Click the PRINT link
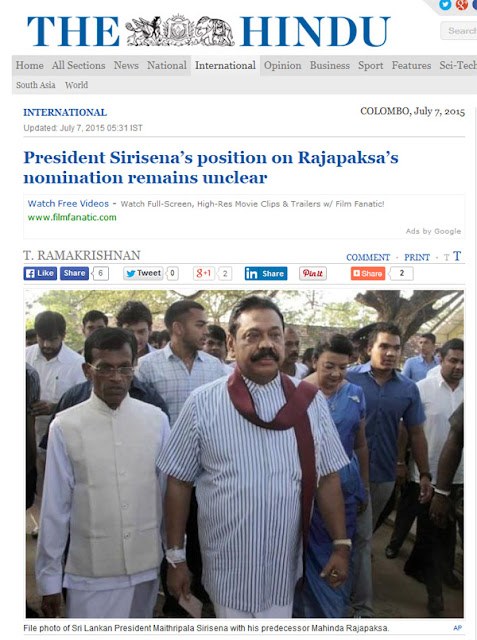 tap(417, 258)
